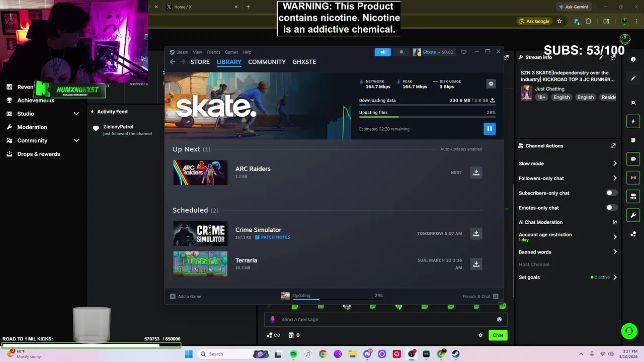Edit stream info pencil icon

[601, 57]
